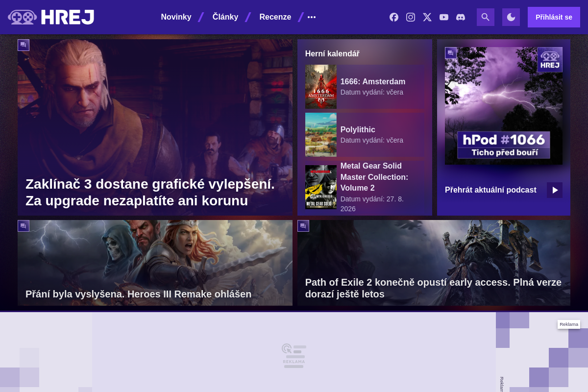Click the Polylithic cover thumbnail
The width and height of the screenshot is (588, 392).
(x=321, y=135)
